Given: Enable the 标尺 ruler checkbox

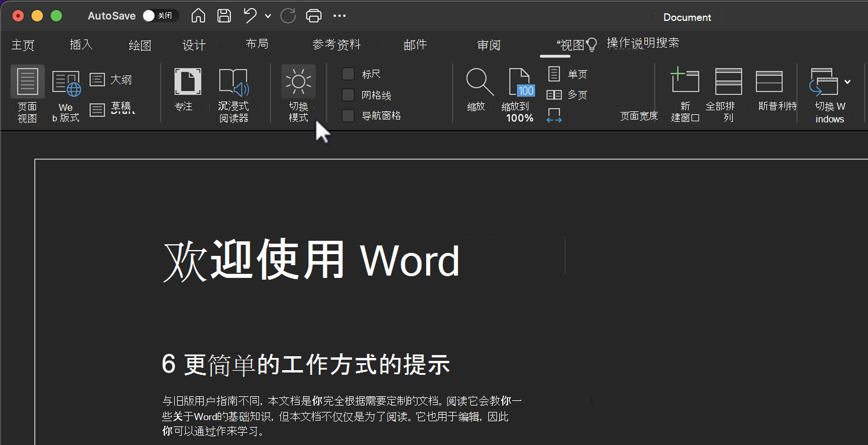Looking at the screenshot, I should (348, 74).
